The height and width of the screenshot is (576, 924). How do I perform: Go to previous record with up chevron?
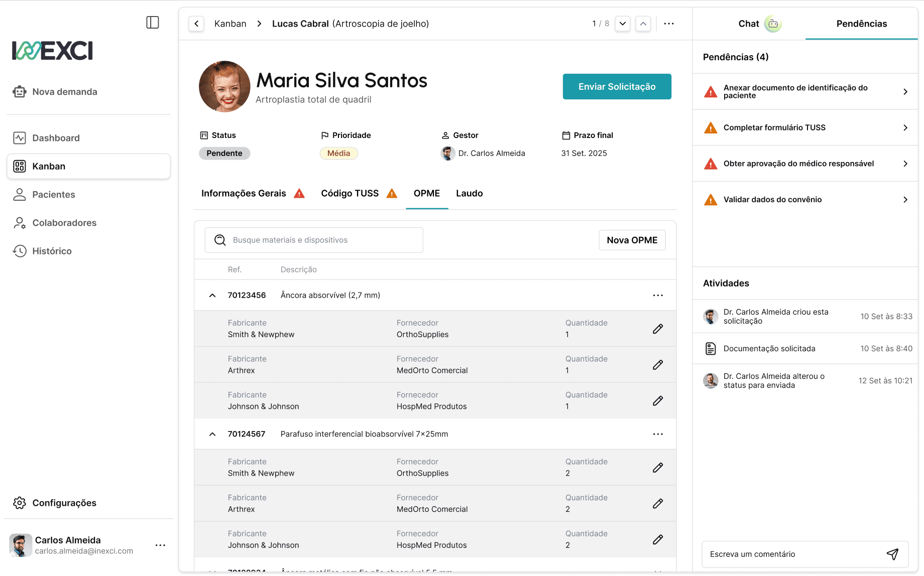(x=643, y=24)
